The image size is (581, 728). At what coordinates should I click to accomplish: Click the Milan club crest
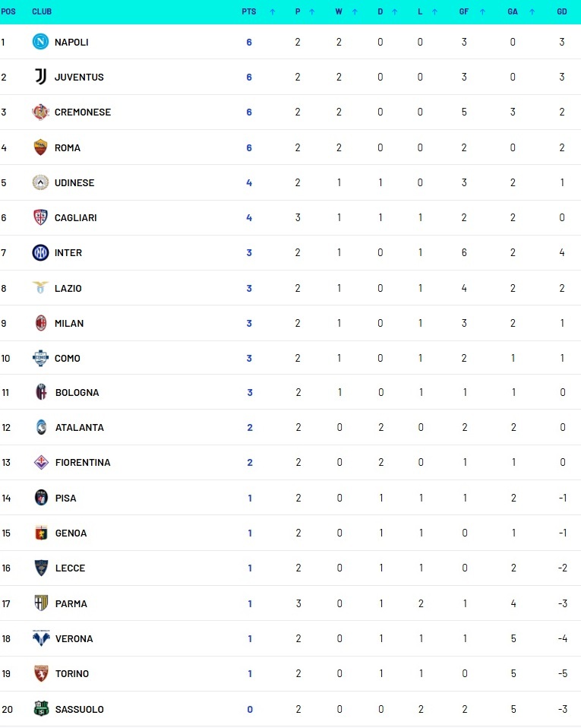41,323
